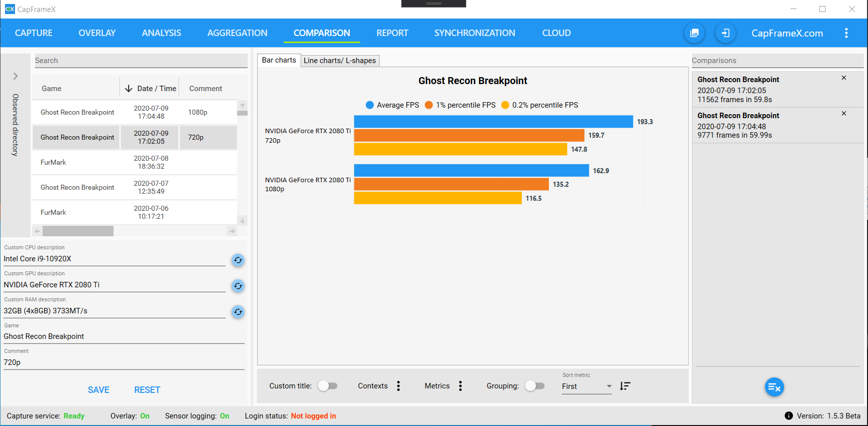Click the 159.7 orange 720p bar
The image size is (868, 426).
point(469,135)
